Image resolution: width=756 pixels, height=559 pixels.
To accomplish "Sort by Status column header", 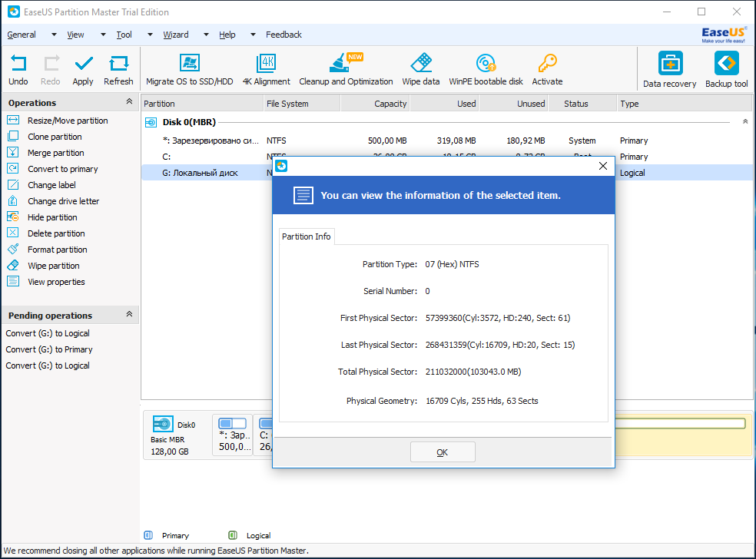I will pos(582,104).
